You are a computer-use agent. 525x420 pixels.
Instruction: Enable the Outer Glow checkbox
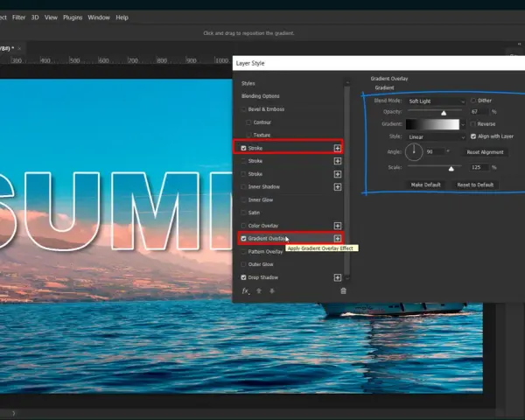tap(243, 264)
